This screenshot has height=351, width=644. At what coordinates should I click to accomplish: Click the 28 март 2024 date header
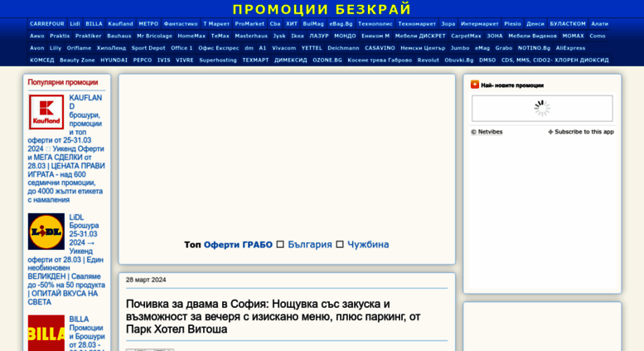146,280
